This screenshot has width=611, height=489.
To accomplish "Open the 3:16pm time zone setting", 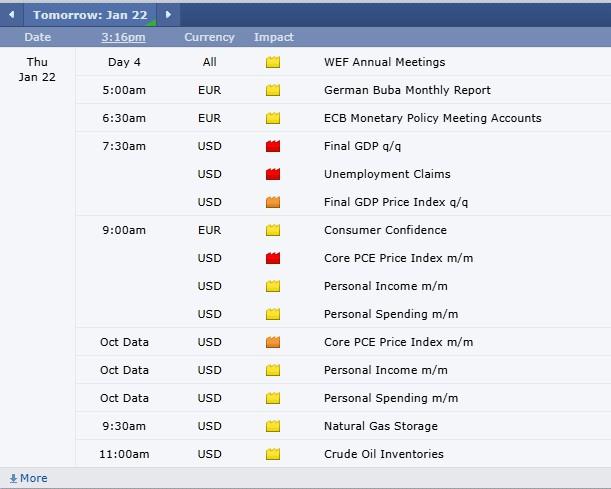I will click(x=123, y=37).
